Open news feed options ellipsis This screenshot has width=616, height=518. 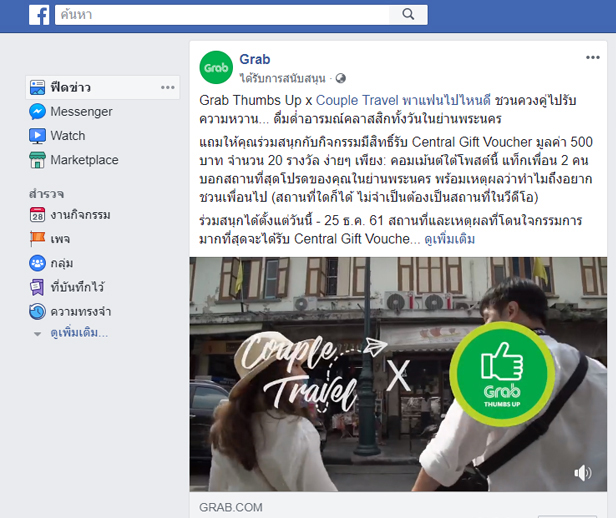(168, 87)
